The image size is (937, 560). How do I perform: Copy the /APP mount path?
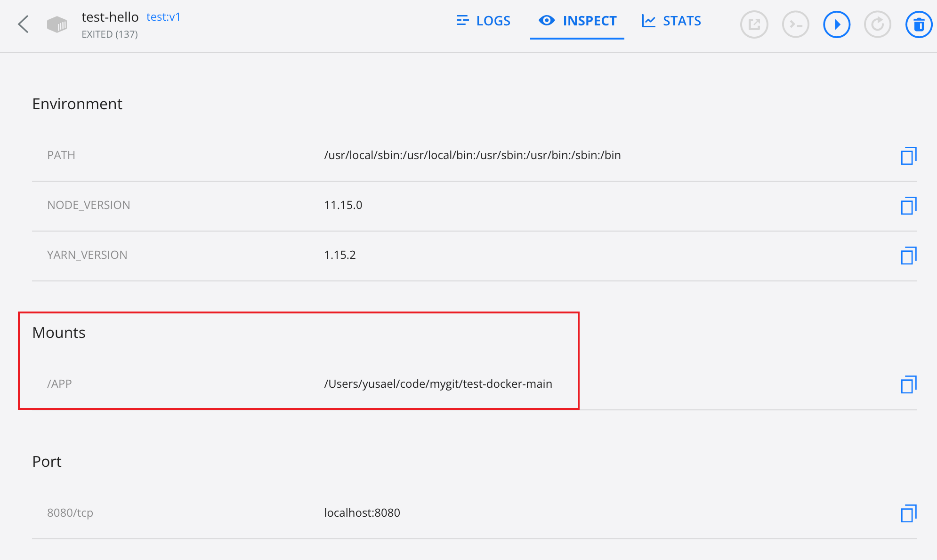point(909,384)
